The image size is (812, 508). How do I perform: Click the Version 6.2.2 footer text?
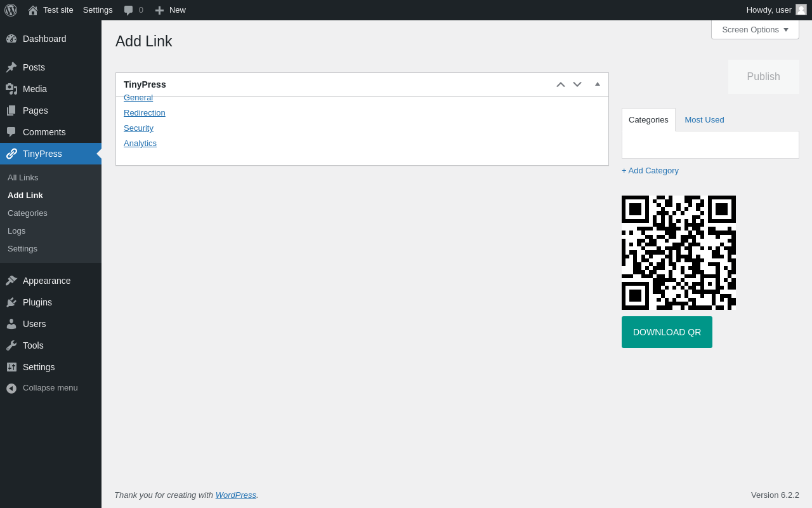click(x=775, y=495)
